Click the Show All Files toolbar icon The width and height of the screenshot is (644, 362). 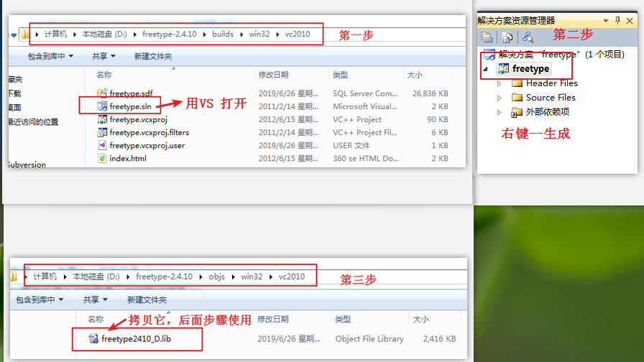tap(507, 37)
